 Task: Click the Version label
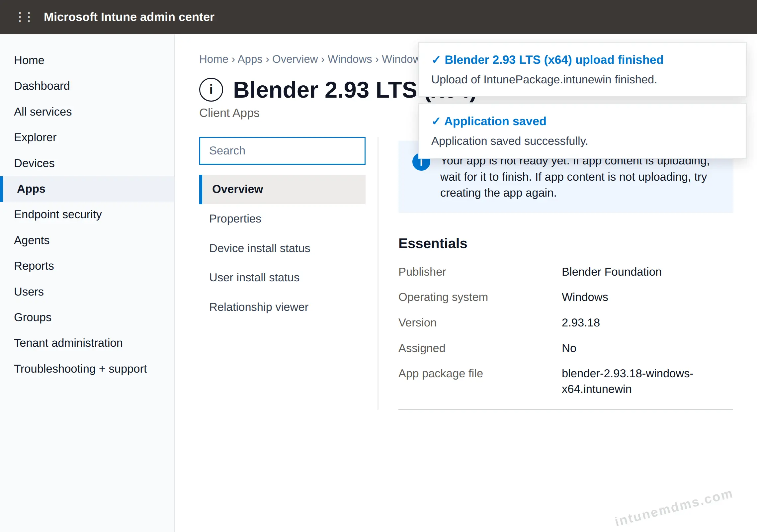pos(417,323)
